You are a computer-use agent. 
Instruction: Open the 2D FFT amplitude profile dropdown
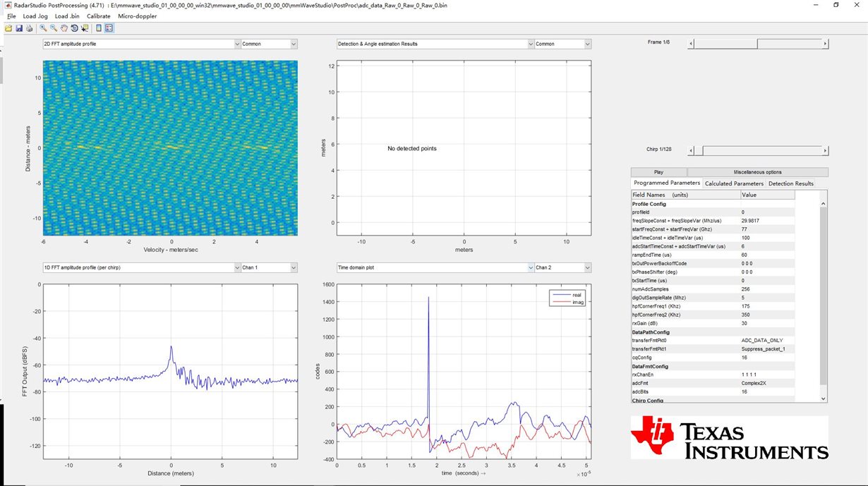[x=142, y=44]
